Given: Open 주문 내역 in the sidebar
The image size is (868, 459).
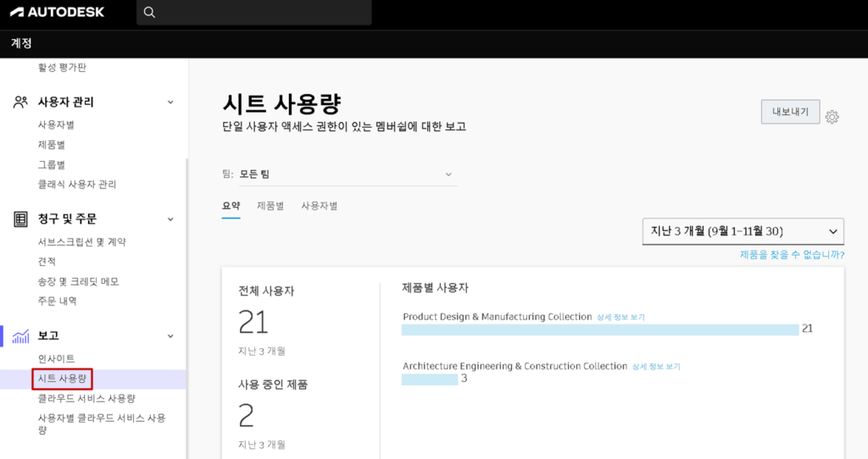Looking at the screenshot, I should click(x=57, y=301).
